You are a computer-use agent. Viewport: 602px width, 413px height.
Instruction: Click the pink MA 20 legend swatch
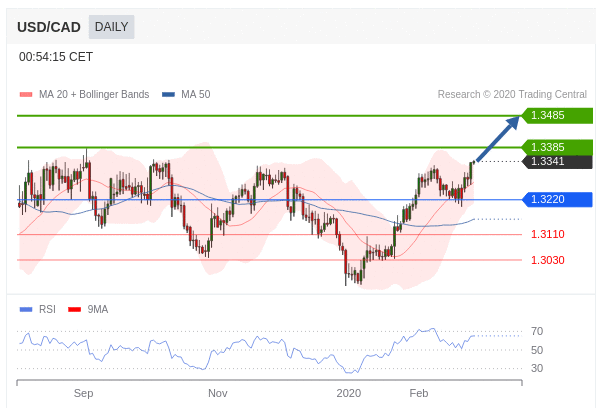coord(26,94)
